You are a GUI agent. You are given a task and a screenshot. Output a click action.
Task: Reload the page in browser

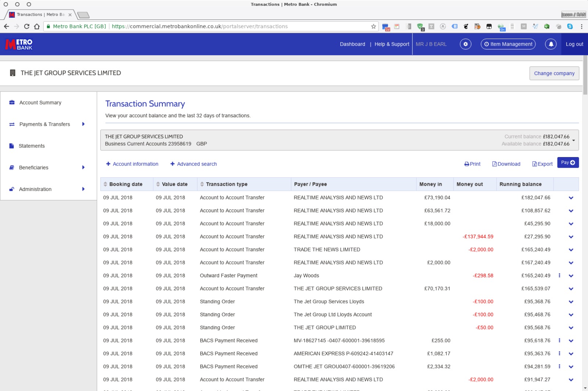(x=26, y=26)
